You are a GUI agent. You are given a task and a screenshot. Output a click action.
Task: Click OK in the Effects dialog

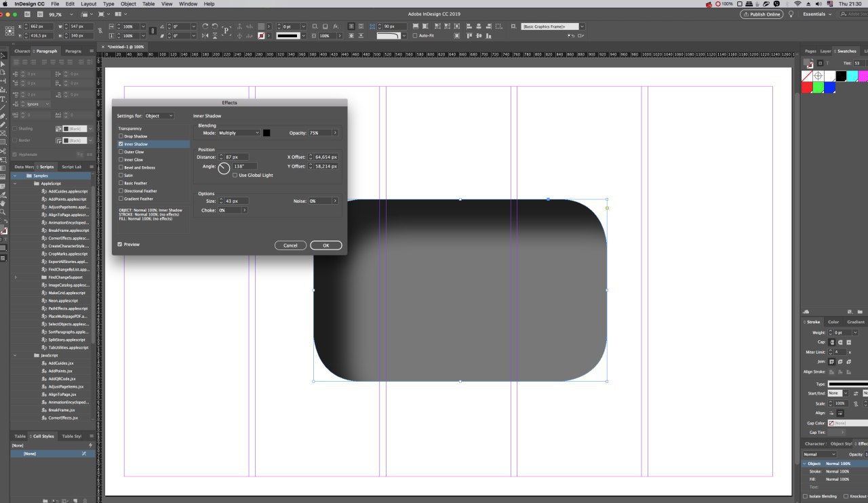[326, 245]
